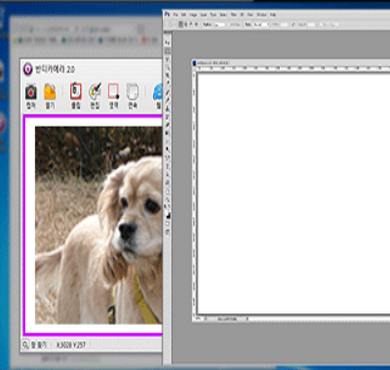This screenshot has width=390, height=370.
Task: Click the red clipboard icon in Bandicamera toolbar
Action: pos(76,92)
